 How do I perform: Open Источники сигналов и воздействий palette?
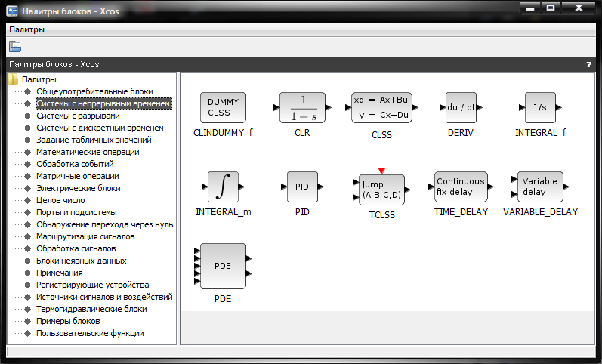pos(104,297)
